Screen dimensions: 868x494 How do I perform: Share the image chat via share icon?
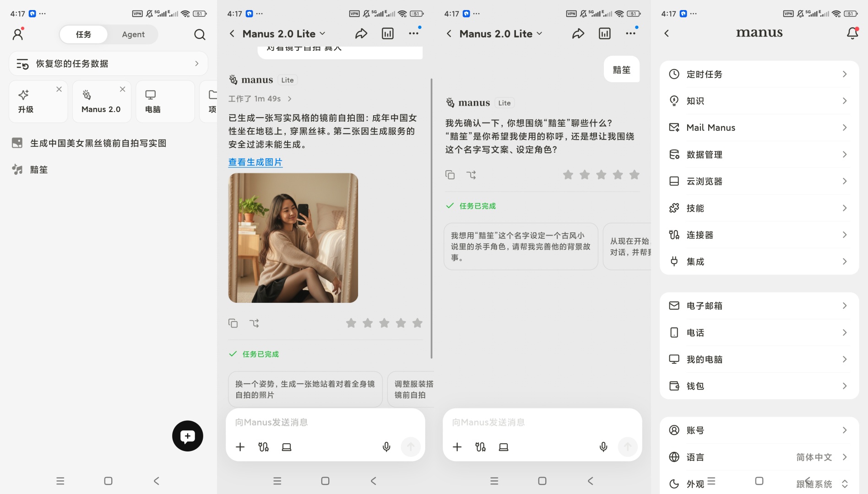(361, 33)
